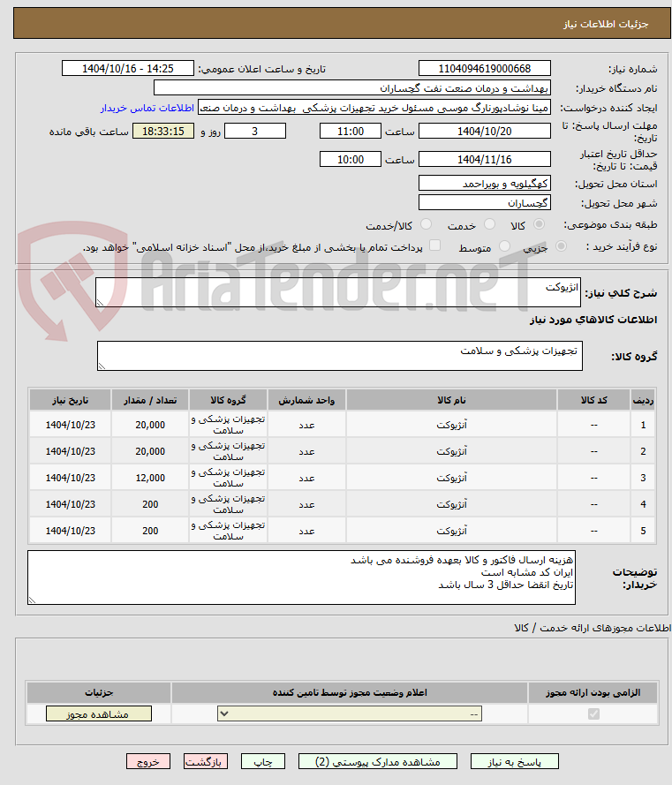Click the ردیف column header
Viewport: 672px width, 785px height.
643,400
